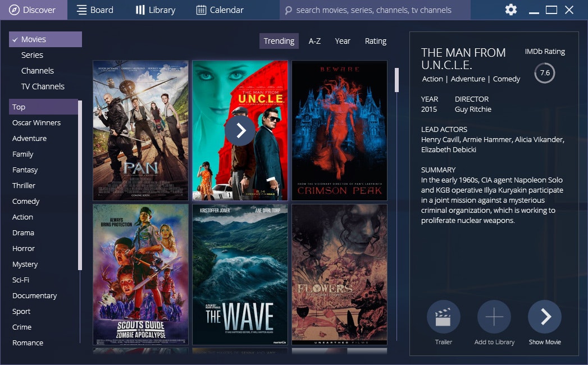The image size is (588, 365).
Task: Sort movies by Rating
Action: 375,41
